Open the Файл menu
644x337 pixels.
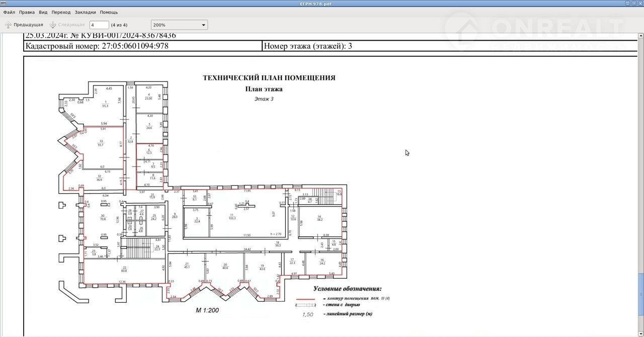[9, 12]
